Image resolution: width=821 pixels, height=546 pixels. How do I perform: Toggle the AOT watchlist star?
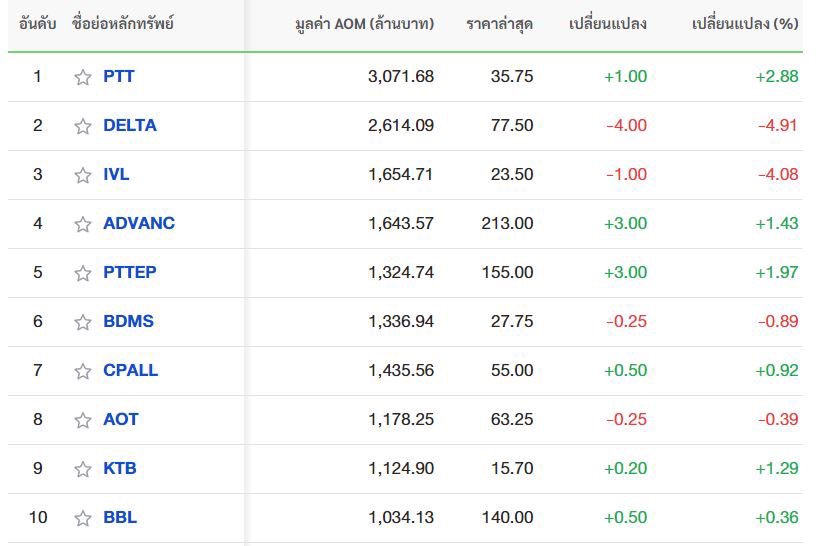(83, 420)
